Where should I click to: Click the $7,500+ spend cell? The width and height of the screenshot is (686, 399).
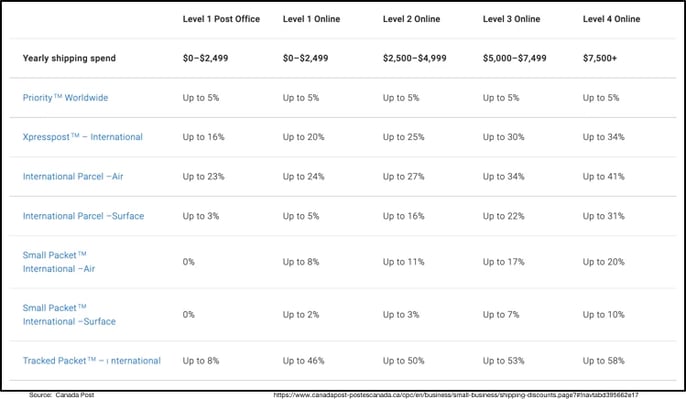[600, 58]
